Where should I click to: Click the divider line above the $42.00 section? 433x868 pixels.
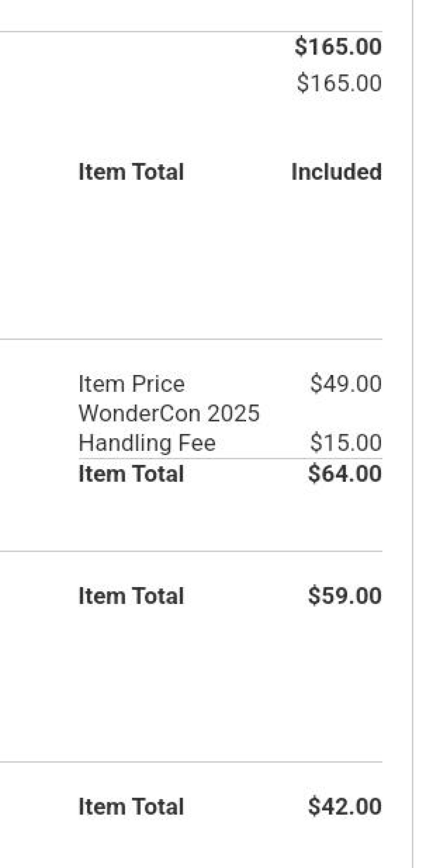pos(191,761)
